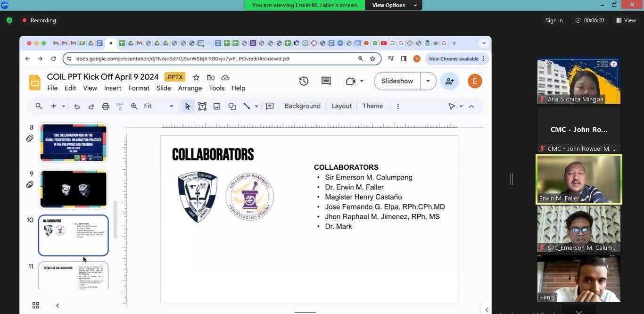The width and height of the screenshot is (644, 314).
Task: Open the Arrange menu
Action: click(x=190, y=88)
